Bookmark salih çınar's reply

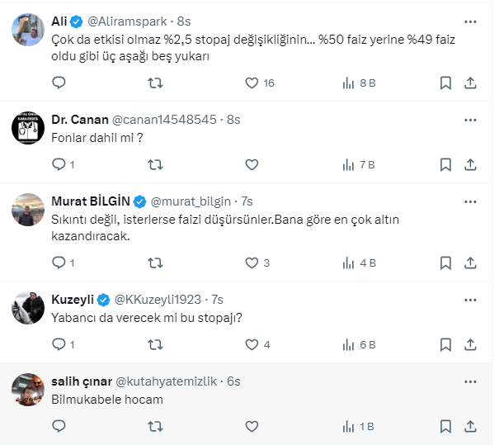445,426
